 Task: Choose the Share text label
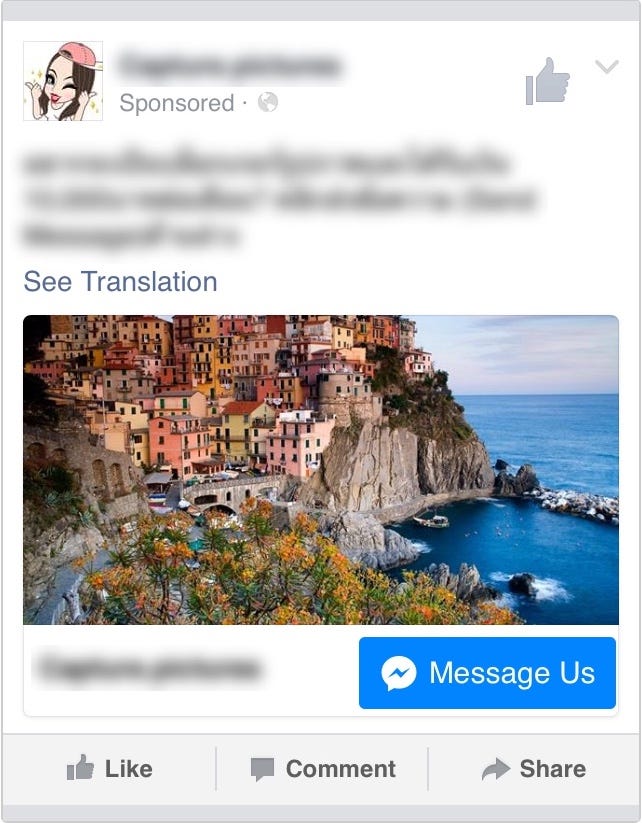click(x=553, y=769)
